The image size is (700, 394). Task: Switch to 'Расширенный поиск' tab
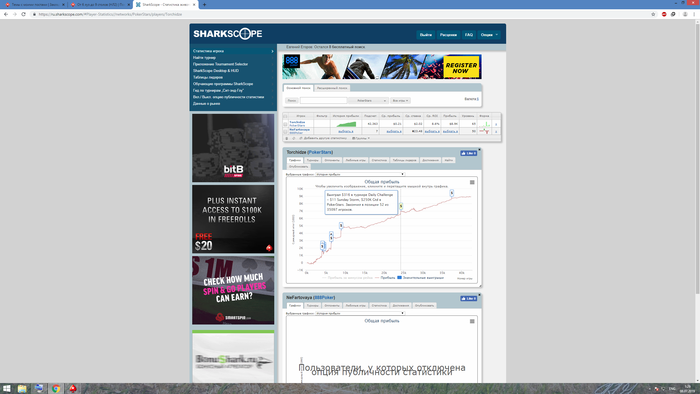pos(332,88)
